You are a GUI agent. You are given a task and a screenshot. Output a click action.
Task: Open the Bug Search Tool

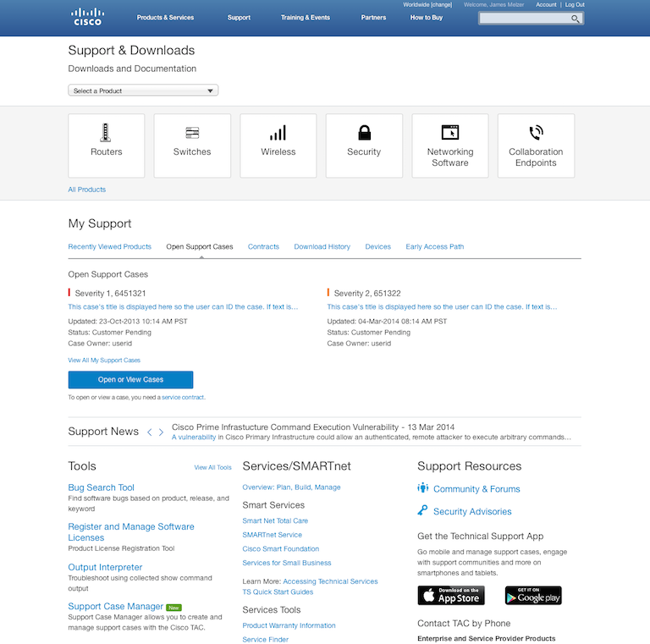[x=102, y=487]
